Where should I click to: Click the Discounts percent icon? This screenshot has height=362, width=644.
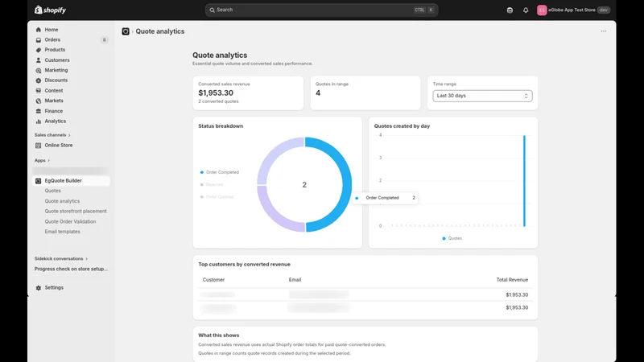coord(38,80)
